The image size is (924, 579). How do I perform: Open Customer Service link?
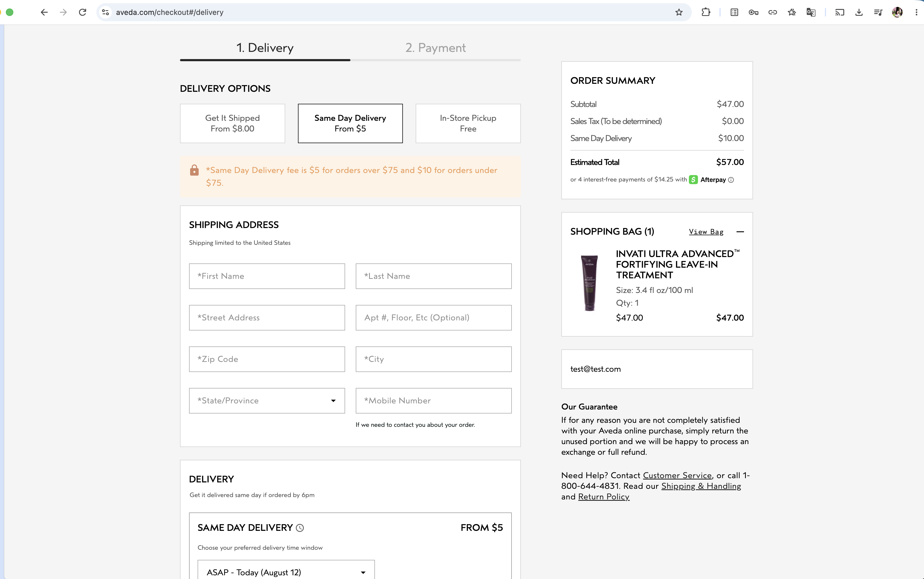[677, 475]
